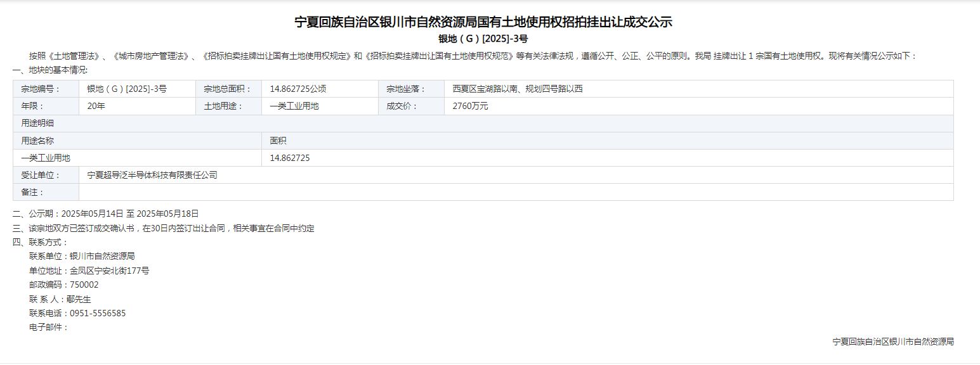Click the phone number 0951-5556585
The width and height of the screenshot is (980, 365).
98,313
